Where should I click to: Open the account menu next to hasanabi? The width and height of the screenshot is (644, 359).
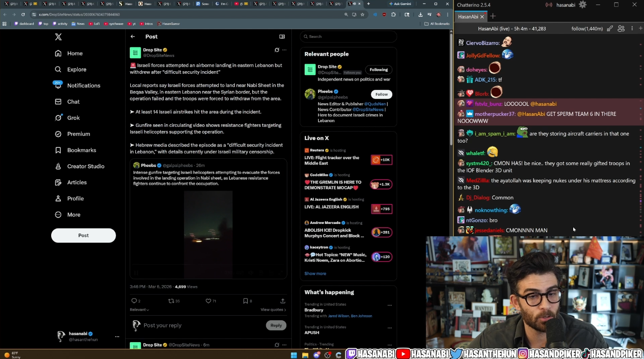pos(117,337)
